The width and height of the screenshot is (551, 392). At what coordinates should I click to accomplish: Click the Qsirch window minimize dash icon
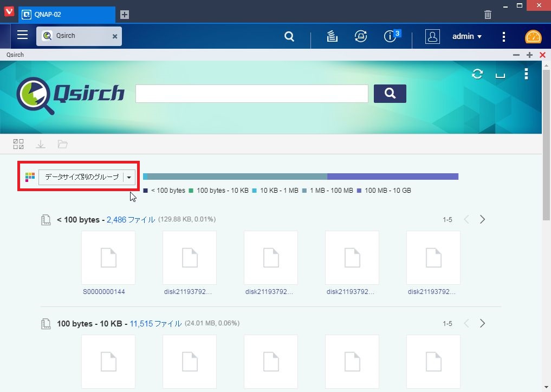(x=516, y=55)
